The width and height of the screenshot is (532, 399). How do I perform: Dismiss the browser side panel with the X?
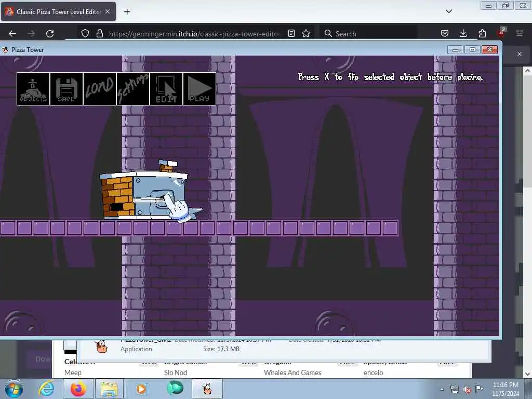pyautogui.click(x=520, y=54)
